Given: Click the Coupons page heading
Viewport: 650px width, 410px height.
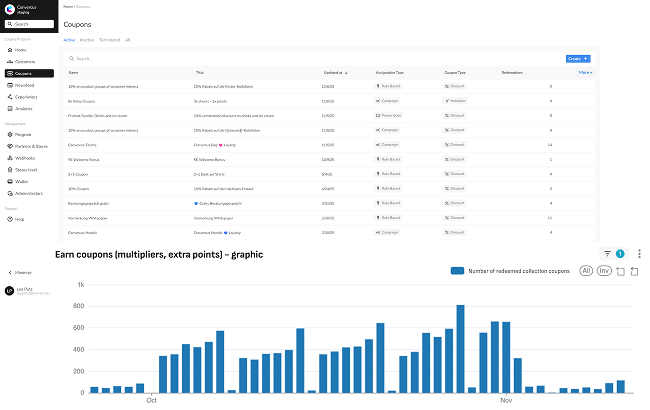Looking at the screenshot, I should pos(77,24).
